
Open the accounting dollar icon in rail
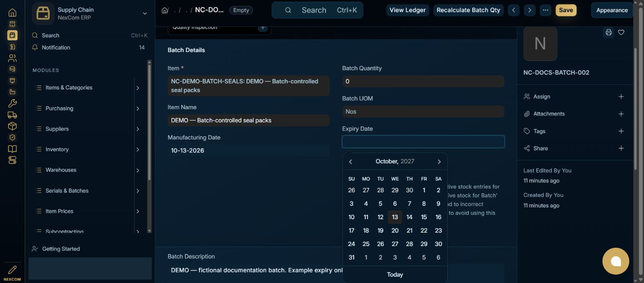(12, 47)
